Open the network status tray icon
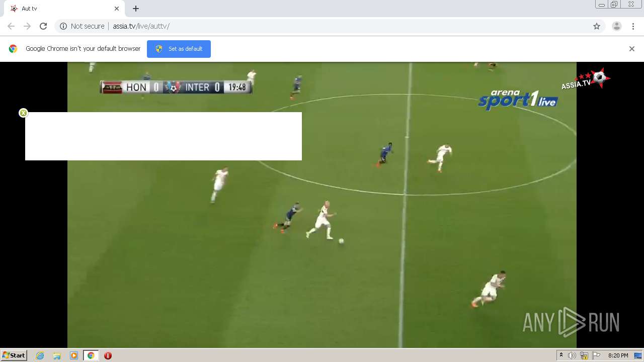The height and width of the screenshot is (362, 644). (584, 355)
